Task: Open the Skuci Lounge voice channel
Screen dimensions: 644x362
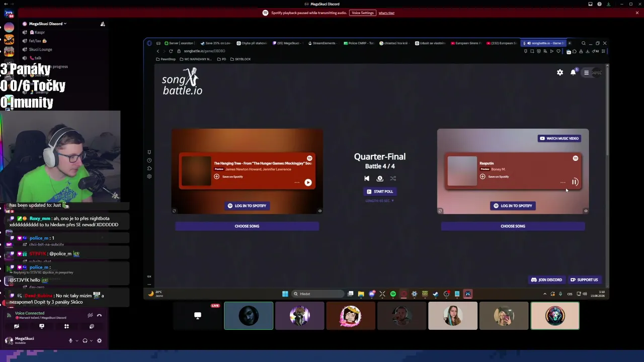Action: pos(41,49)
